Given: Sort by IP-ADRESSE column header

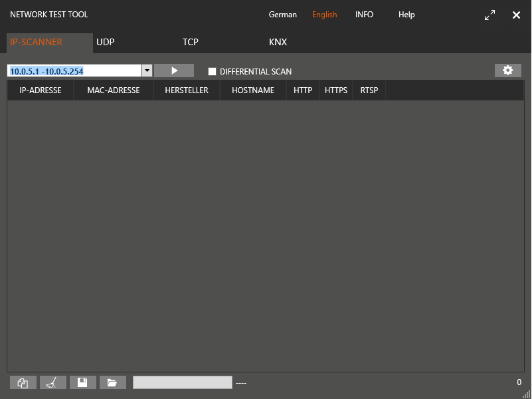Looking at the screenshot, I should 41,90.
